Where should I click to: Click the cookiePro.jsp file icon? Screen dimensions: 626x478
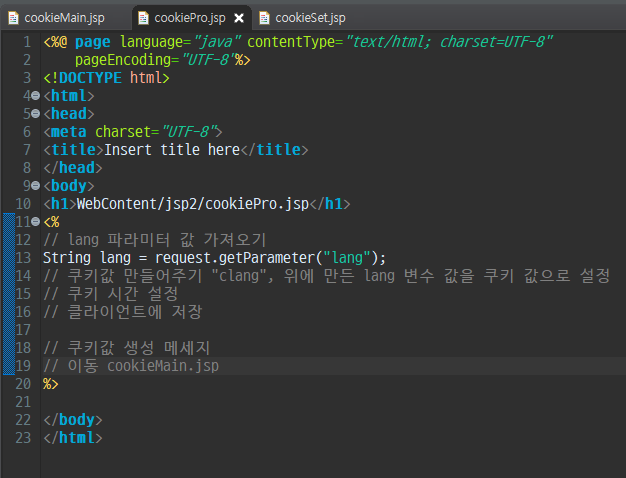[x=143, y=18]
